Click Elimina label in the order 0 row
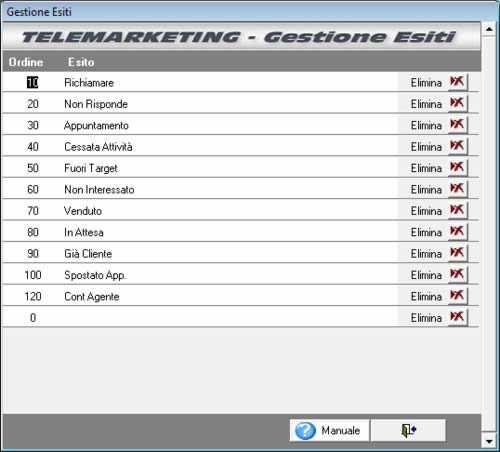This screenshot has width=500, height=452. [x=426, y=318]
